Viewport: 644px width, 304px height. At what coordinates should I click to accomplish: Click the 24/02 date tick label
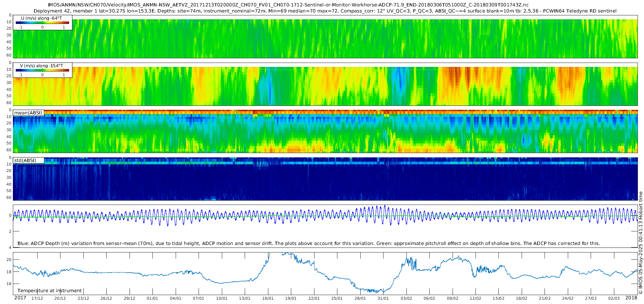point(567,299)
